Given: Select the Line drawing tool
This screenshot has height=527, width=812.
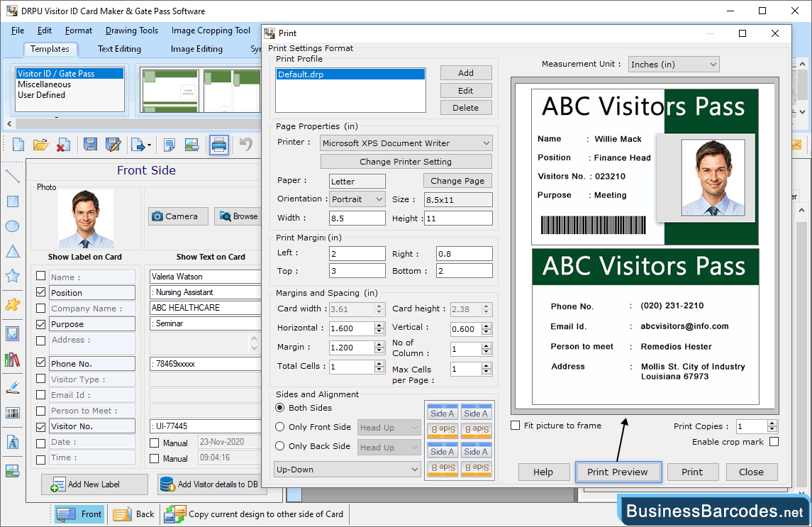Looking at the screenshot, I should (x=13, y=176).
